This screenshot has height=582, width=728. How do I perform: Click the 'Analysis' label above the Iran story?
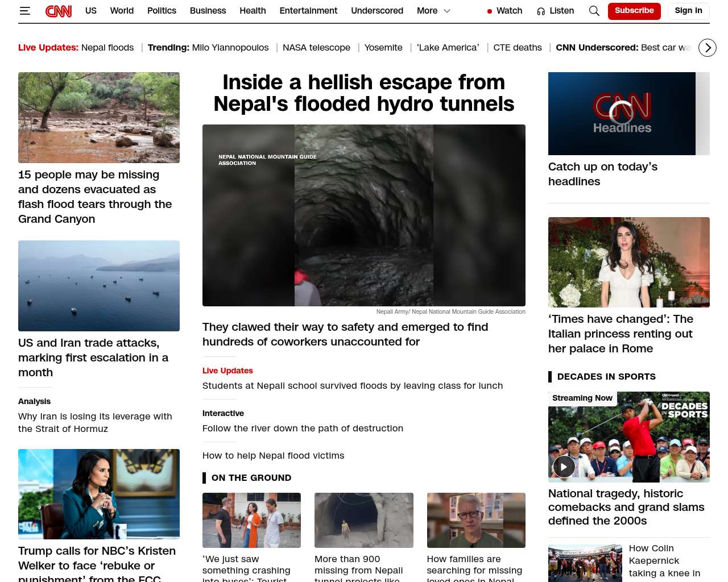click(x=34, y=401)
